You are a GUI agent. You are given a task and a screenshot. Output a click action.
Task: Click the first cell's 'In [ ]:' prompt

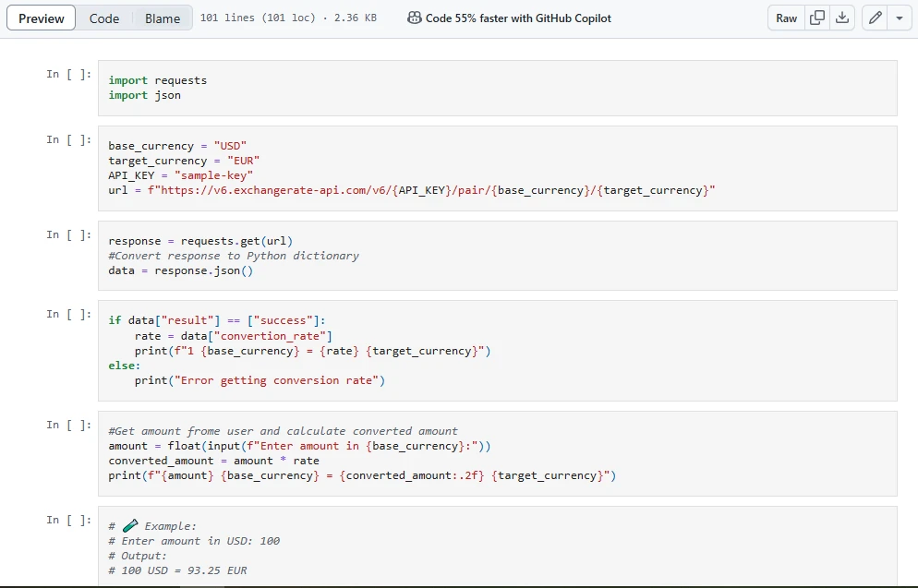(69, 74)
